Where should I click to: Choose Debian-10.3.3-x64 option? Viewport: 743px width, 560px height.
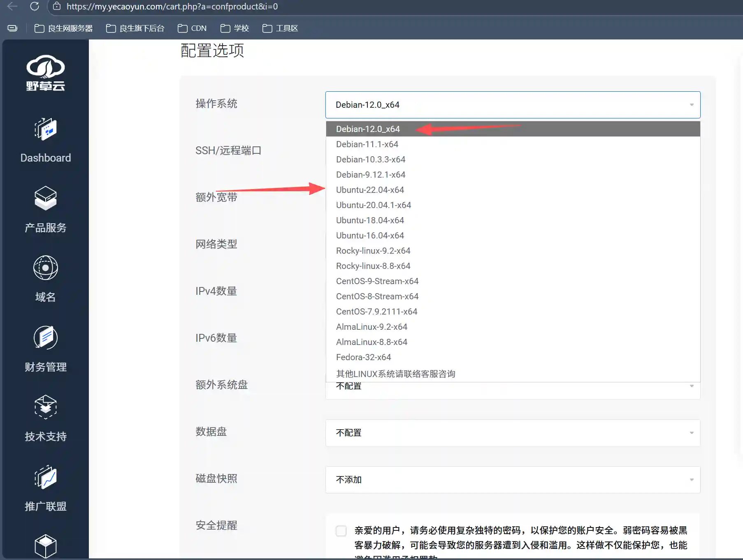[x=513, y=160]
